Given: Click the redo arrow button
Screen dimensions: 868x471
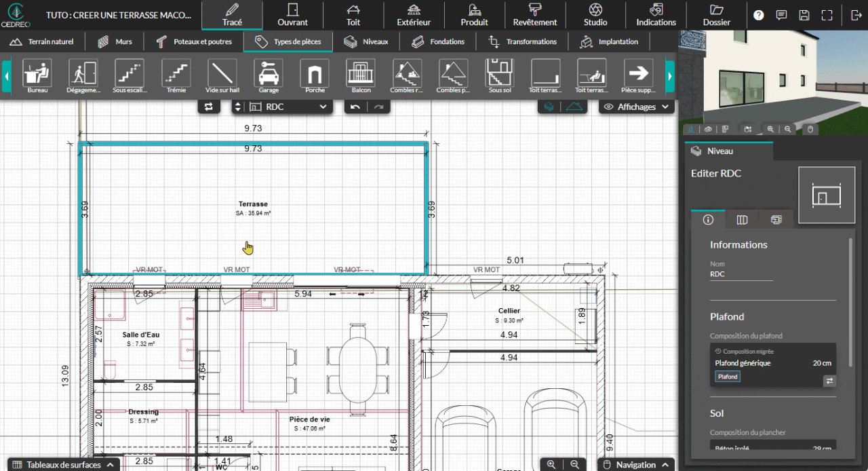Looking at the screenshot, I should click(x=378, y=107).
